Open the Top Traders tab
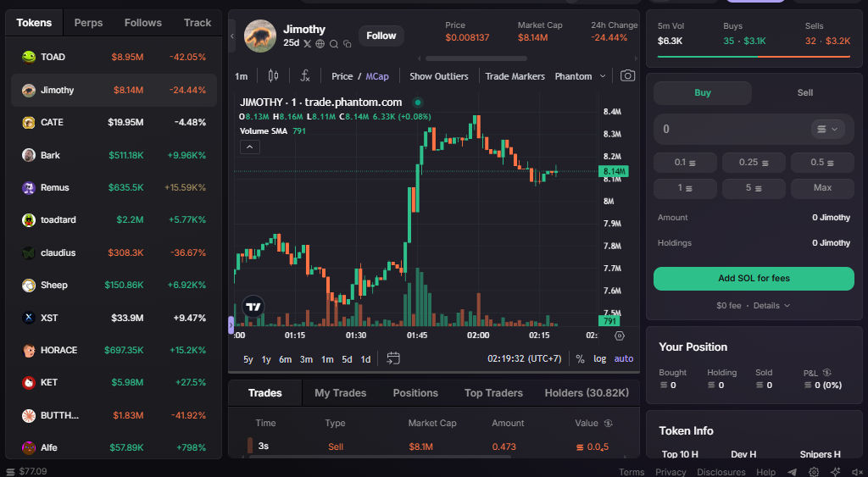 pyautogui.click(x=493, y=393)
